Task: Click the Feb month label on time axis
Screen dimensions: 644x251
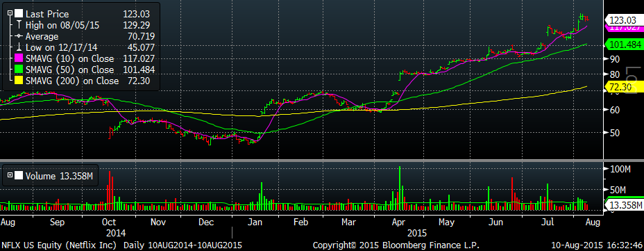Action: [x=301, y=222]
